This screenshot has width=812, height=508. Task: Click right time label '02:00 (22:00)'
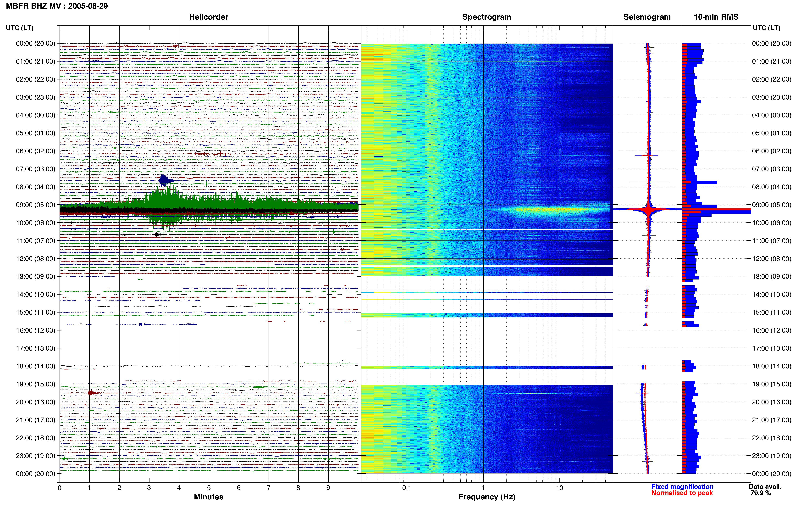click(x=772, y=79)
